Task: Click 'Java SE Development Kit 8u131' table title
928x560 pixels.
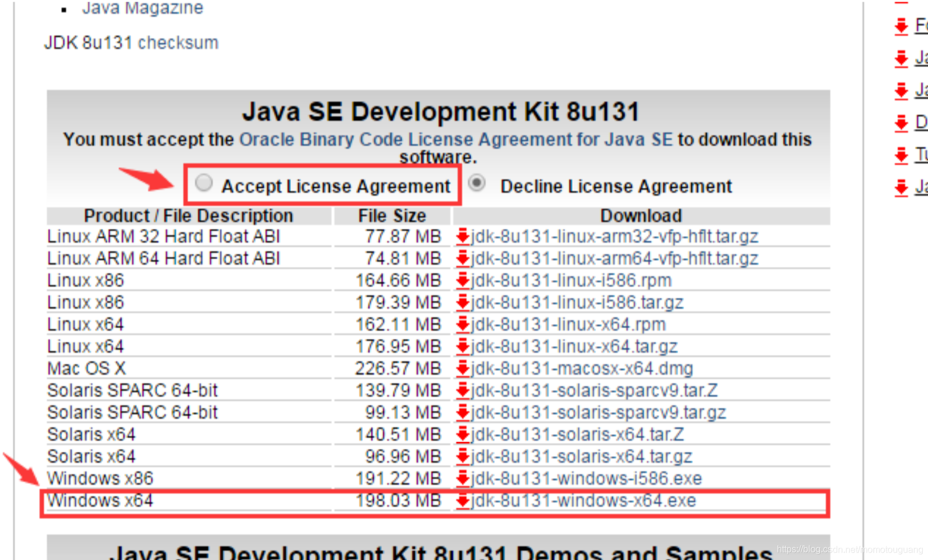Action: click(440, 111)
